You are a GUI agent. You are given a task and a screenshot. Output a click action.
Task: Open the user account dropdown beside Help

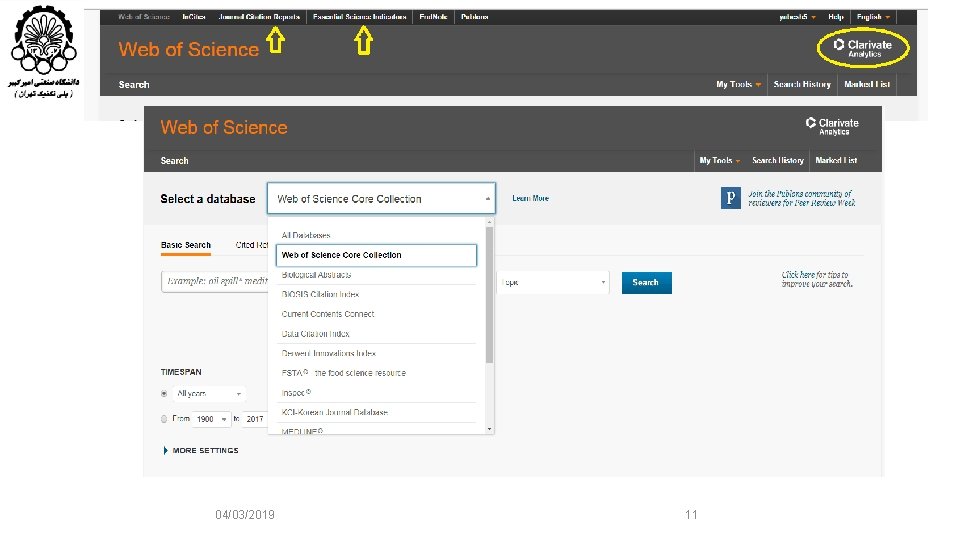pos(797,17)
